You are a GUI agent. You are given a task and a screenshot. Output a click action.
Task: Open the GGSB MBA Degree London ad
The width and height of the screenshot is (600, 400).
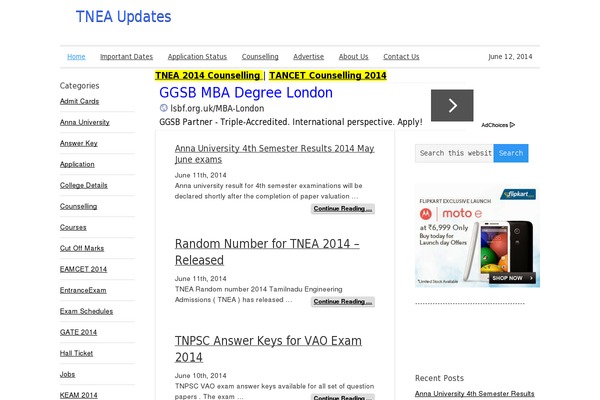click(x=246, y=93)
